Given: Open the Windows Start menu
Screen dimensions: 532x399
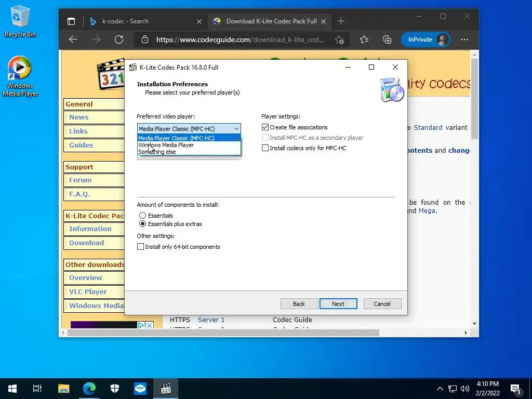Looking at the screenshot, I should tap(12, 389).
